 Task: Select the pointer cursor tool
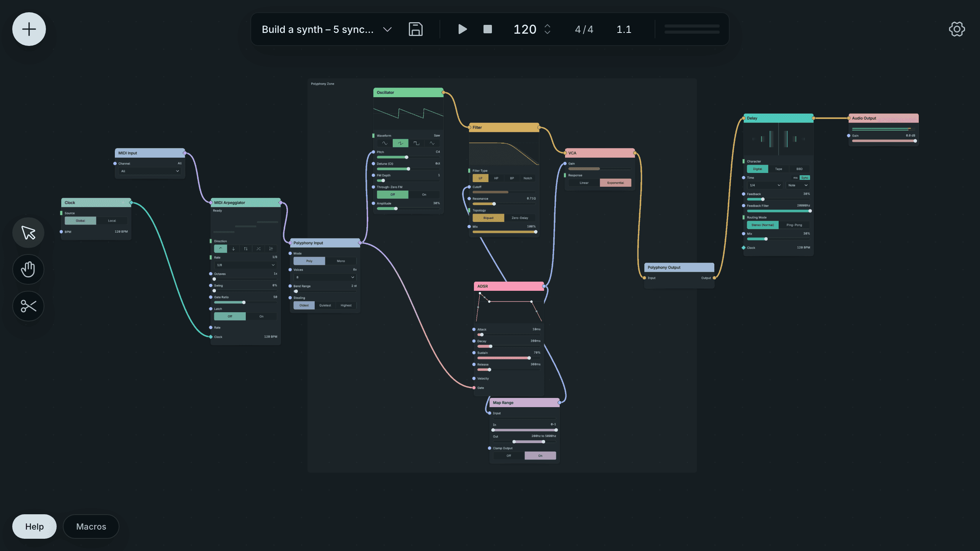pos(28,232)
